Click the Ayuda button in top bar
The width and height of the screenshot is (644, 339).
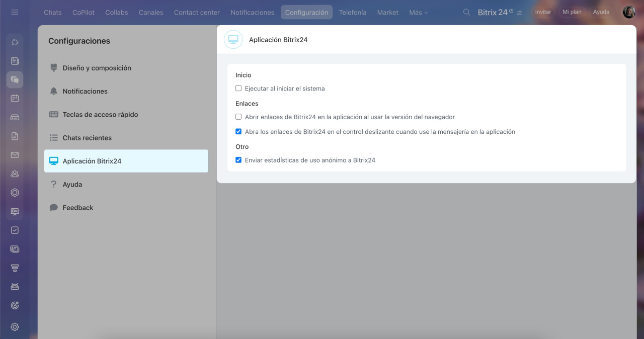pyautogui.click(x=601, y=12)
